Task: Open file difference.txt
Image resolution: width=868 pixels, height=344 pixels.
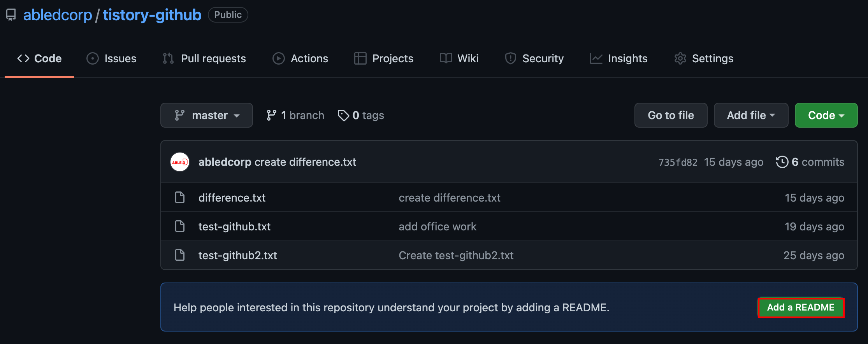Action: point(232,198)
